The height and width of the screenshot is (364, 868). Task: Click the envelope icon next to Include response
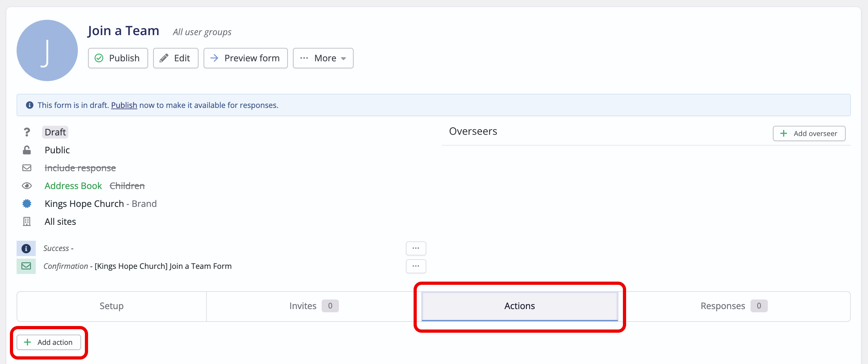point(26,168)
